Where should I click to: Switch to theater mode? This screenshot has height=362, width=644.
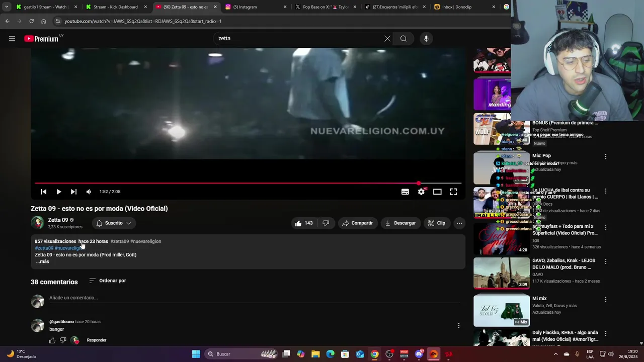437,192
